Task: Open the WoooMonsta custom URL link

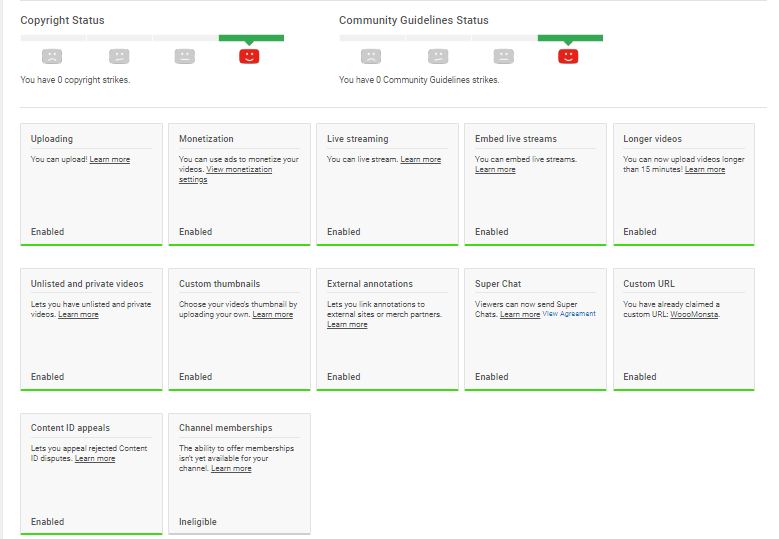Action: pyautogui.click(x=694, y=314)
